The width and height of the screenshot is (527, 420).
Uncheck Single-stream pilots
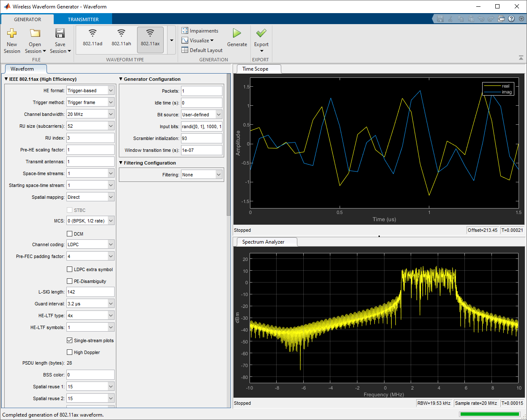pos(70,340)
